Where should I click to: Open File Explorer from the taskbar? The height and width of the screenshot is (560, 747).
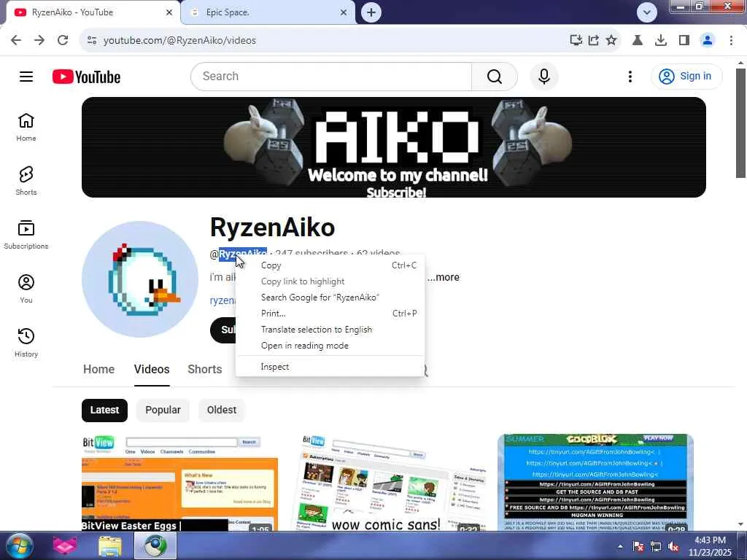coord(110,545)
